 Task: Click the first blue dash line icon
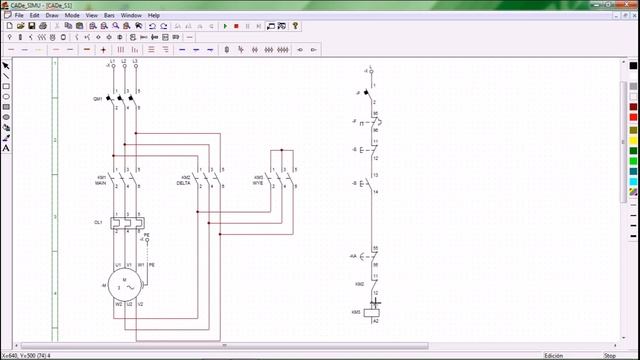tap(182, 50)
